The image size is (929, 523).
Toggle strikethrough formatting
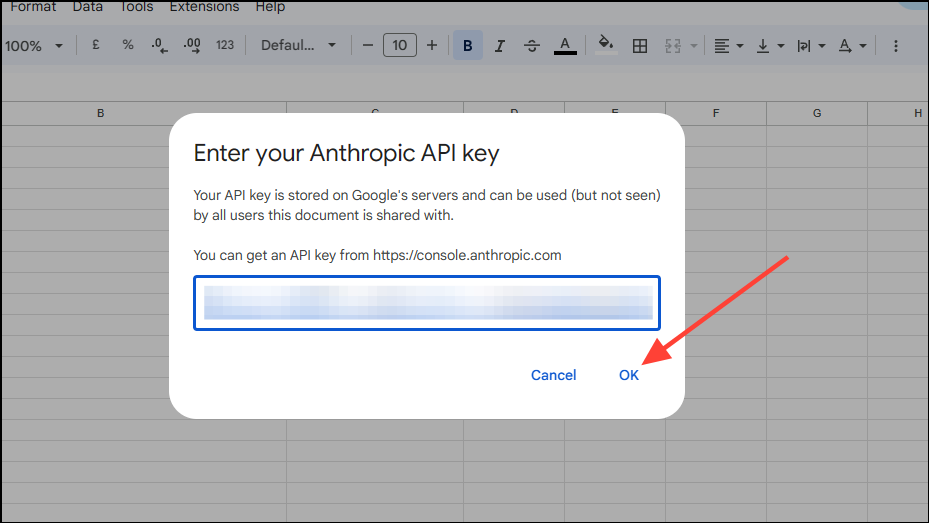(531, 45)
